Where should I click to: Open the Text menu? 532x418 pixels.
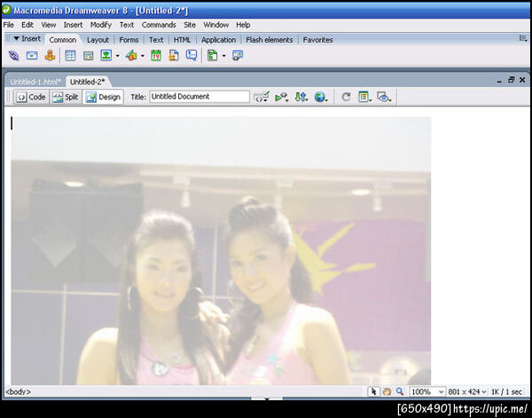click(x=127, y=25)
